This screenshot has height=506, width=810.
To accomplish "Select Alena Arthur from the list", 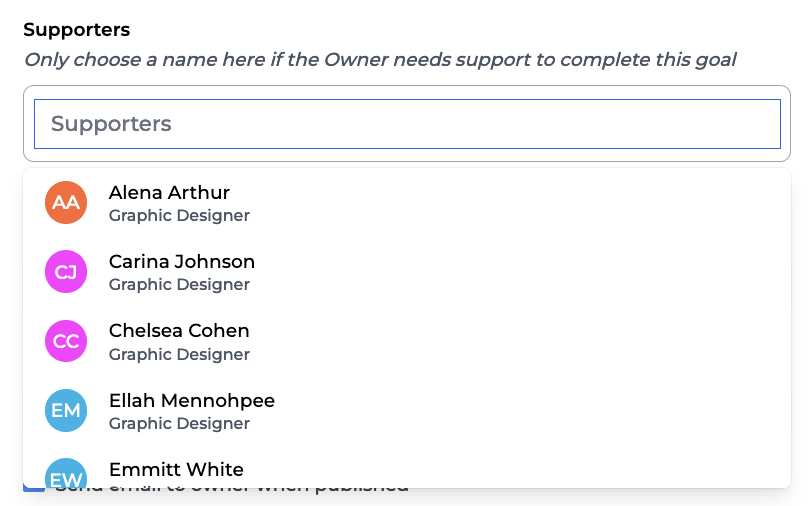I will click(169, 192).
